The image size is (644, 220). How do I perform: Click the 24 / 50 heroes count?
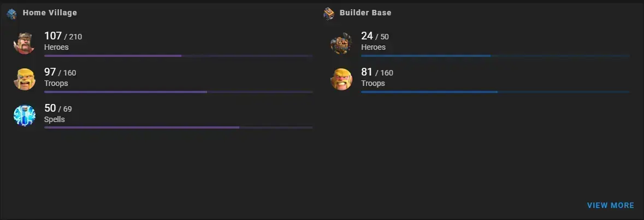click(375, 36)
